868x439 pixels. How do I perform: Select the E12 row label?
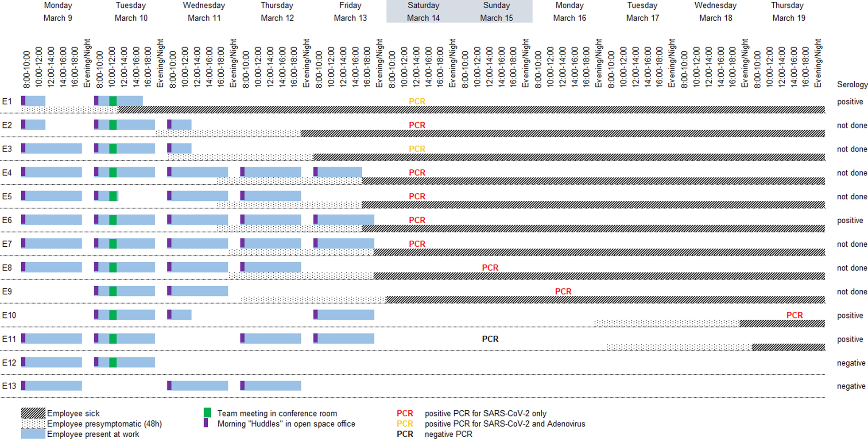point(9,363)
